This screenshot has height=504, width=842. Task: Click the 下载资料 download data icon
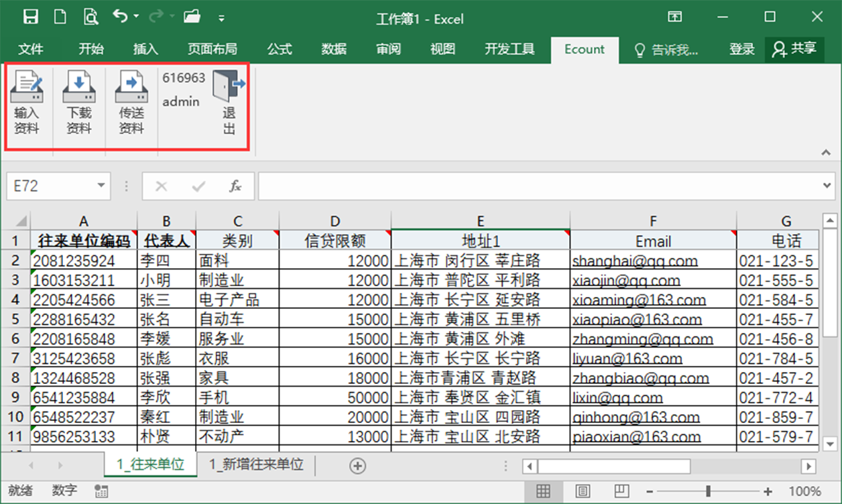click(79, 87)
